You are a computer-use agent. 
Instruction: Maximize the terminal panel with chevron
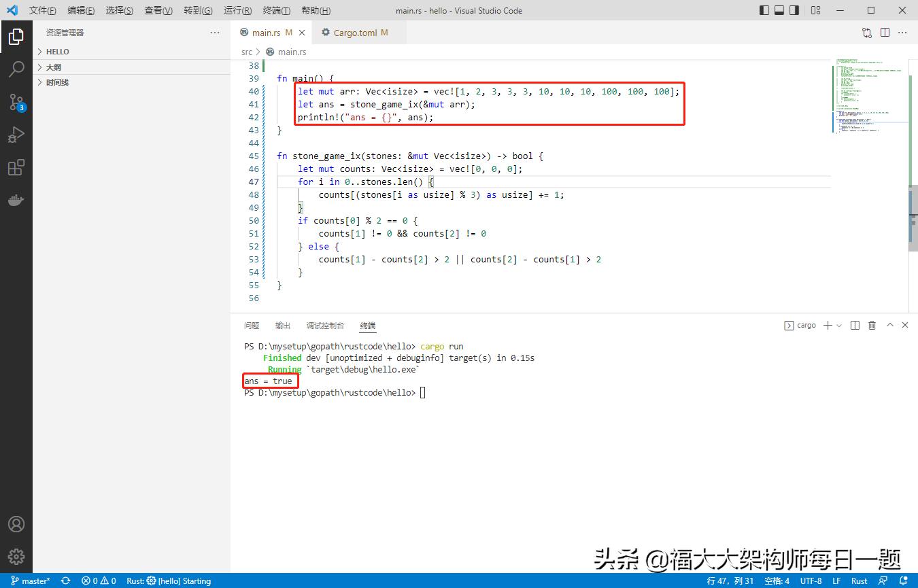[x=889, y=325]
